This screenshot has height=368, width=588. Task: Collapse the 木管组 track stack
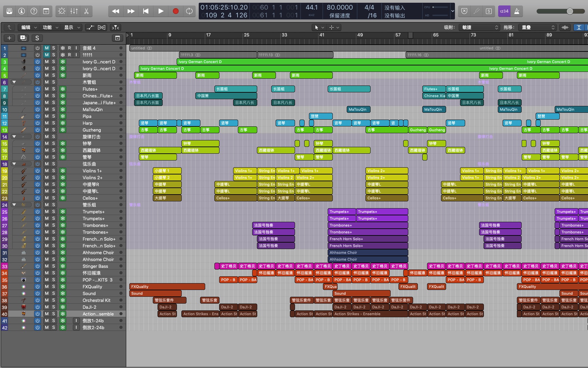pyautogui.click(x=14, y=82)
